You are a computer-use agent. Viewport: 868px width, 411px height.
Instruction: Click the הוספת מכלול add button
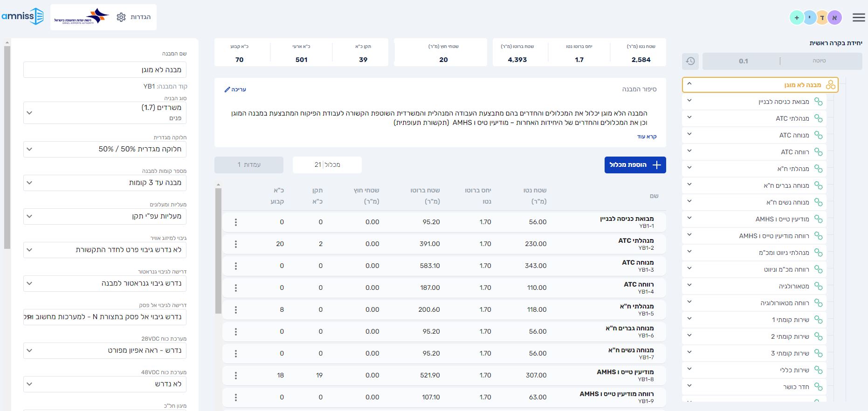tap(635, 164)
